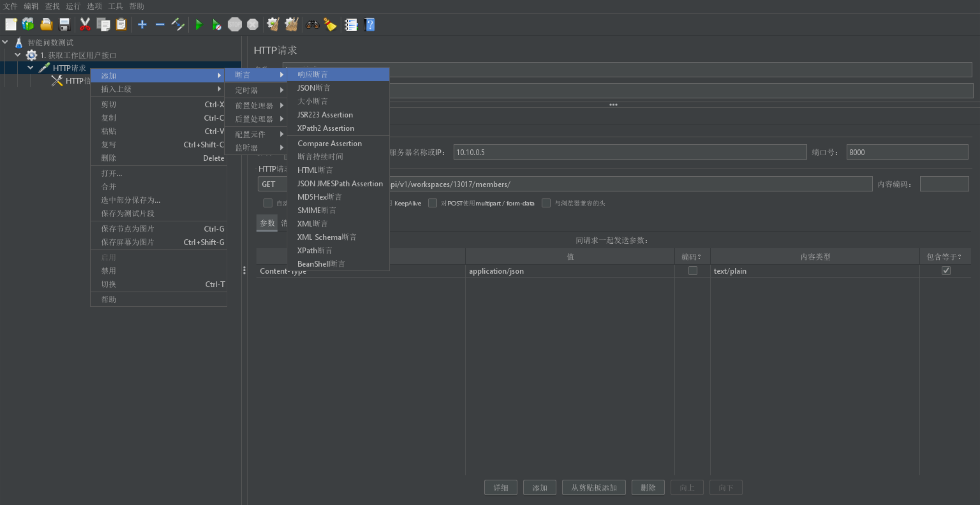Choose BeanShell断言 menu entry
980x505 pixels.
pyautogui.click(x=338, y=264)
